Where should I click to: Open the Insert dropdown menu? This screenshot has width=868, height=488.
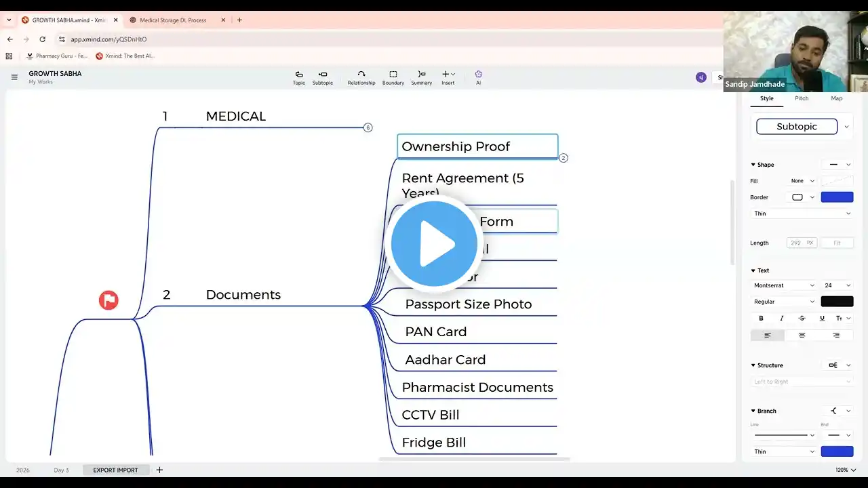click(448, 77)
